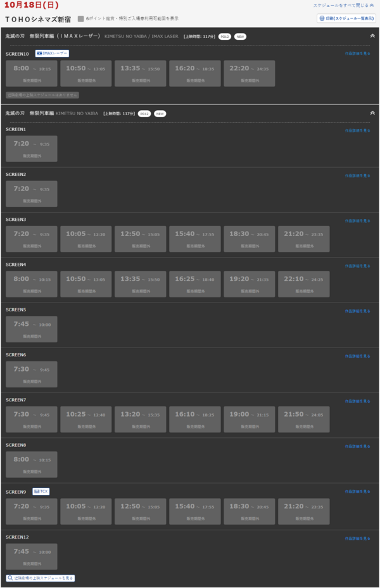This screenshot has width=380, height=588.
Task: Select SCREEN10 13:35 showtime
Action: coord(141,73)
